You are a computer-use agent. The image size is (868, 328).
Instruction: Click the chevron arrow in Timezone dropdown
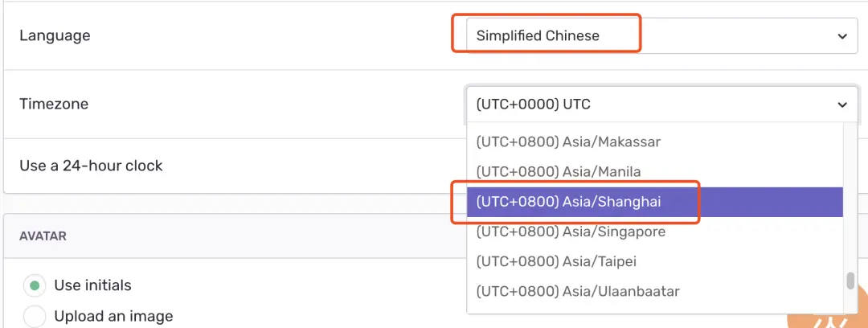click(842, 105)
